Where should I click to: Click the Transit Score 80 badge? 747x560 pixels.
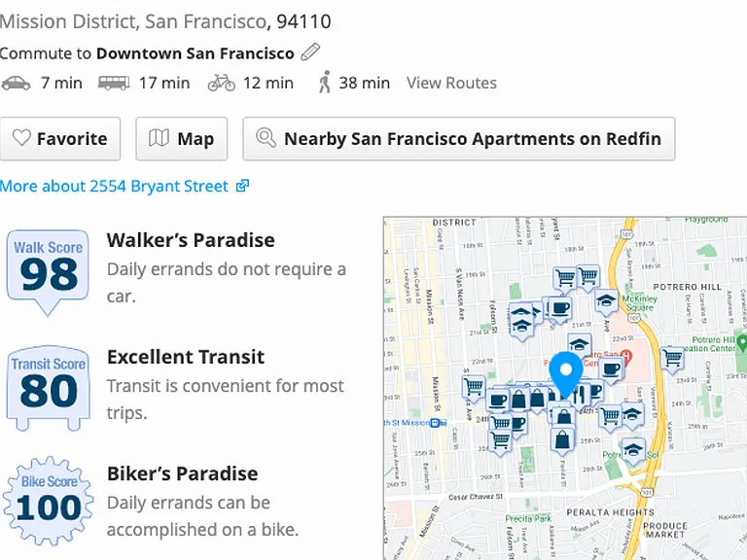tap(48, 388)
